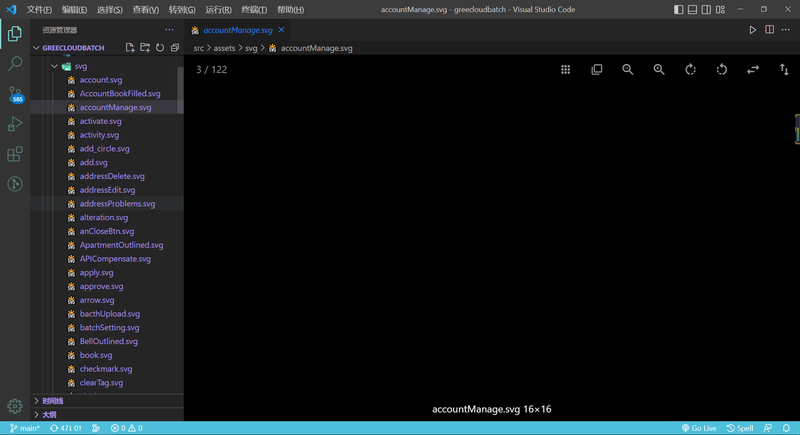
Task: Synchronize changes in status bar
Action: pos(66,428)
